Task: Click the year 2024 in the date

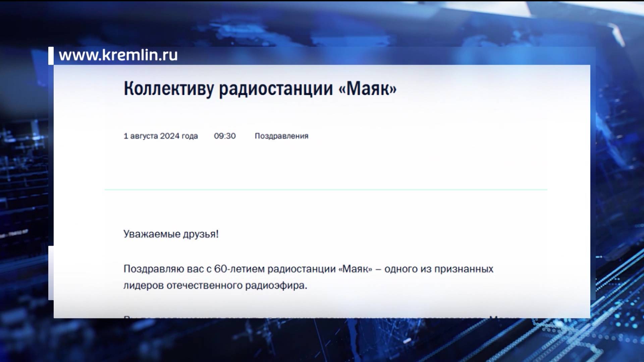Action: tap(169, 136)
